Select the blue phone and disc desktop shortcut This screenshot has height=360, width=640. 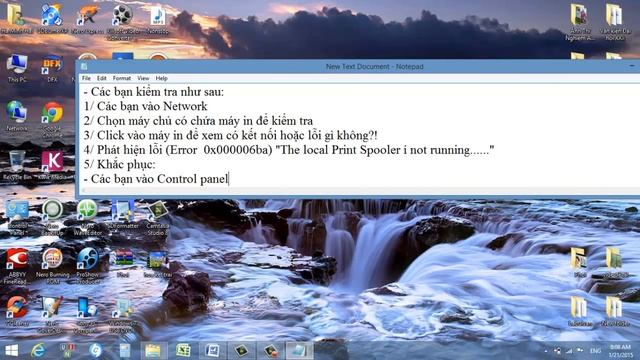click(x=87, y=314)
